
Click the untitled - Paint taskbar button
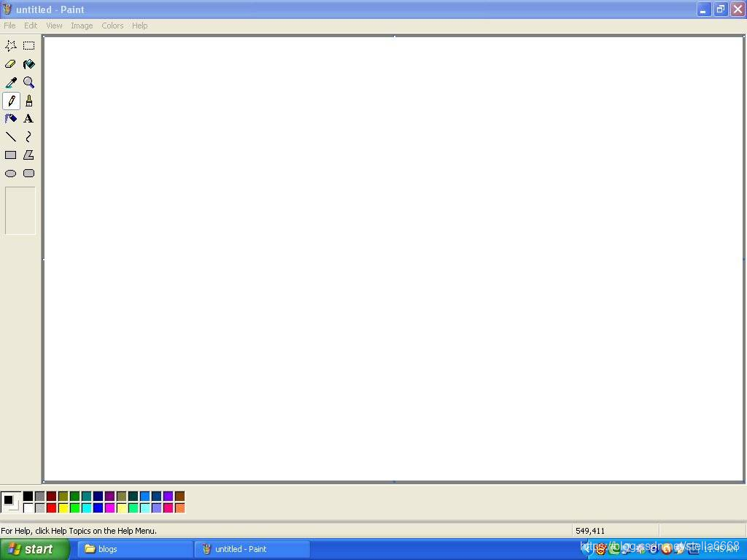pyautogui.click(x=252, y=549)
